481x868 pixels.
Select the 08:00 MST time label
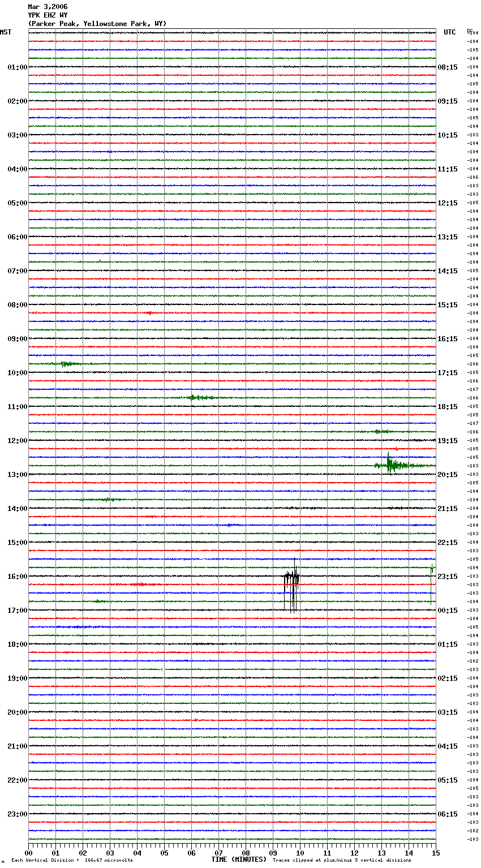[17, 305]
